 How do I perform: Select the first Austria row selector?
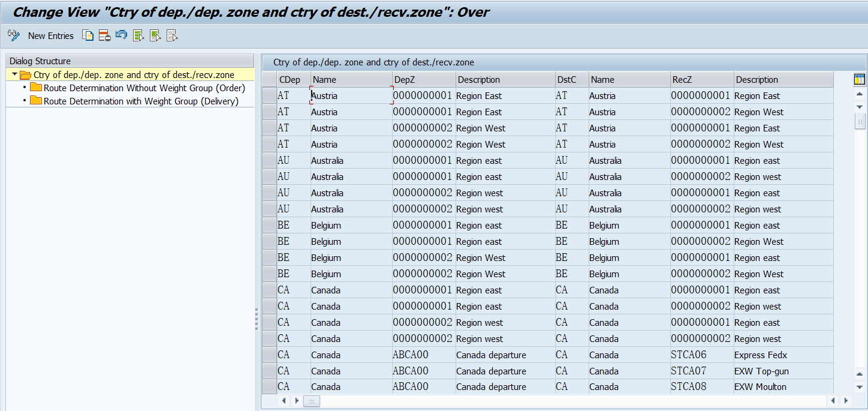(269, 95)
